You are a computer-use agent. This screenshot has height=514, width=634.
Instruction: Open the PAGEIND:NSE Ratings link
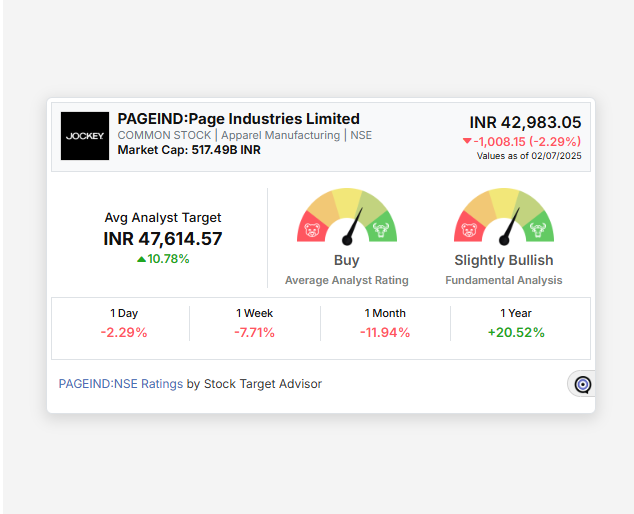[x=121, y=384]
